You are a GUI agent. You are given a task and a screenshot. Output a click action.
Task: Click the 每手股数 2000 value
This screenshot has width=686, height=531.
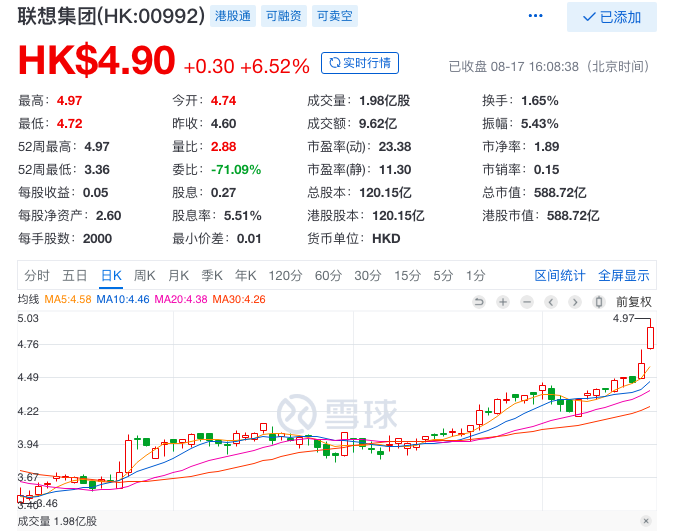(x=97, y=238)
